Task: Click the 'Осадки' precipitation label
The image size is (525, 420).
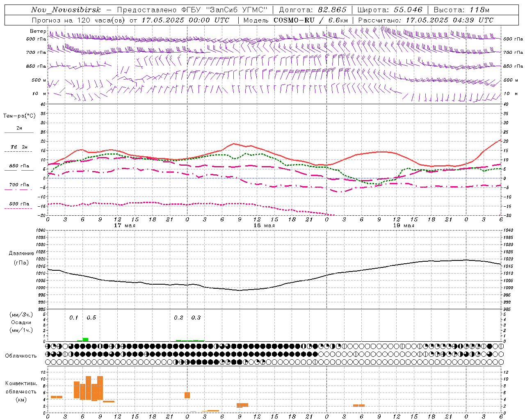Action: (21, 322)
